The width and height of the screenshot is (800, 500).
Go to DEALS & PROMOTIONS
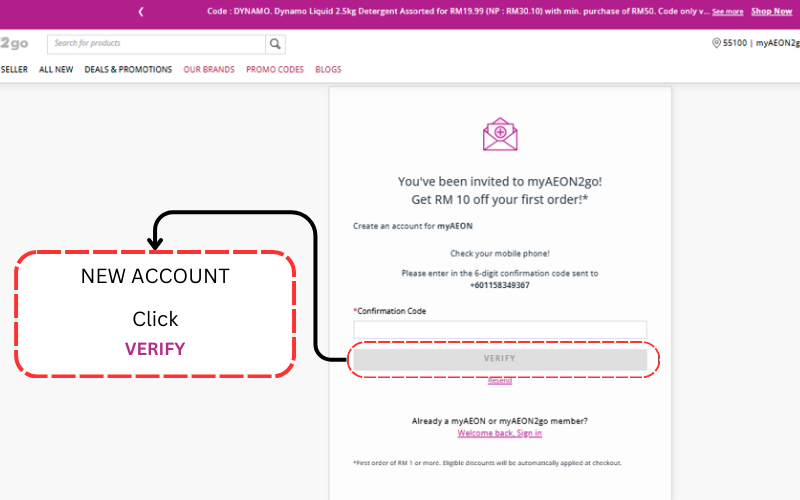click(128, 70)
